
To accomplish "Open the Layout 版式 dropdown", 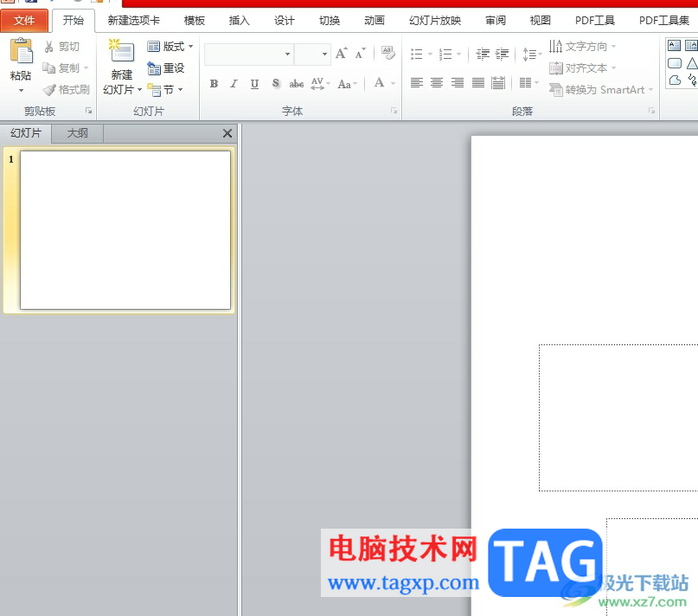I will [x=170, y=47].
